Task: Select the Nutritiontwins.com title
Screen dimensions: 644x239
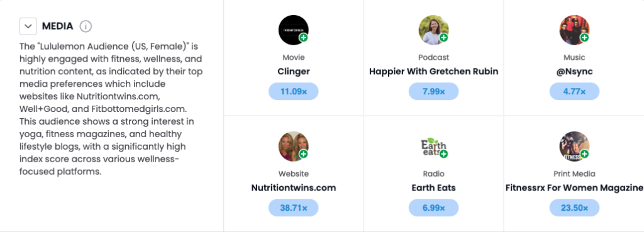Action: 293,188
